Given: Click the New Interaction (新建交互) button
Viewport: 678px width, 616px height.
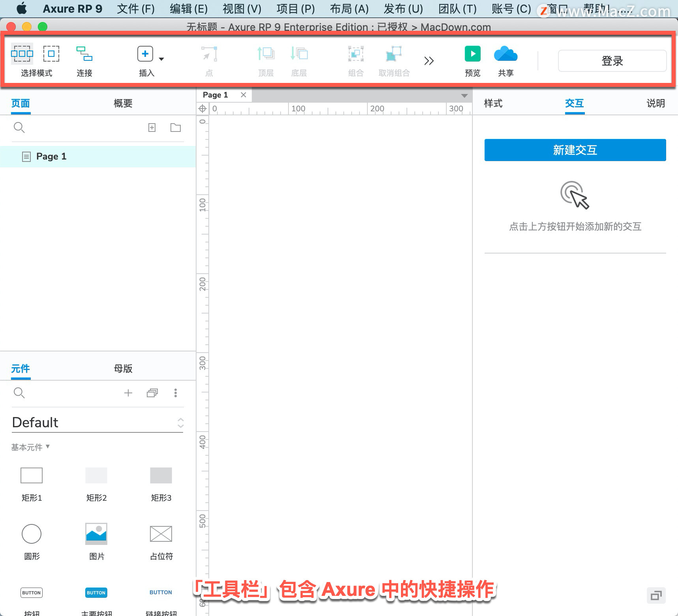Looking at the screenshot, I should point(575,150).
